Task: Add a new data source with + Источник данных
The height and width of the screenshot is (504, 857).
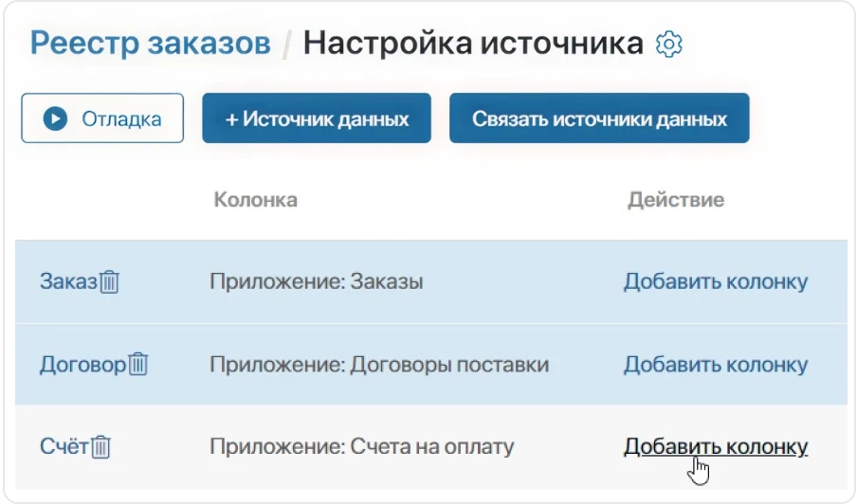Action: click(317, 118)
